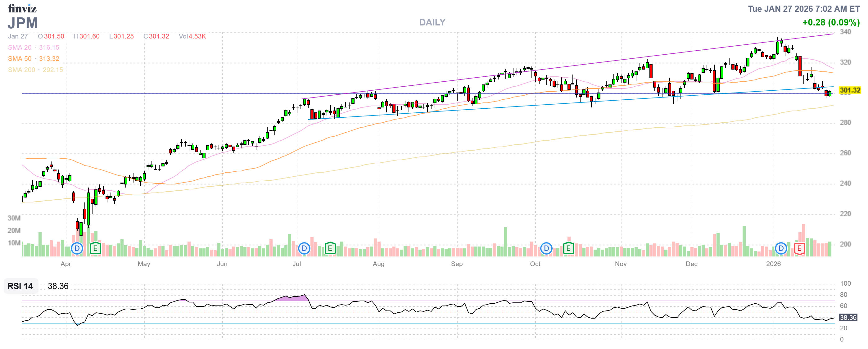This screenshot has width=868, height=349.
Task: Select the D dividend marker in October
Action: point(546,249)
